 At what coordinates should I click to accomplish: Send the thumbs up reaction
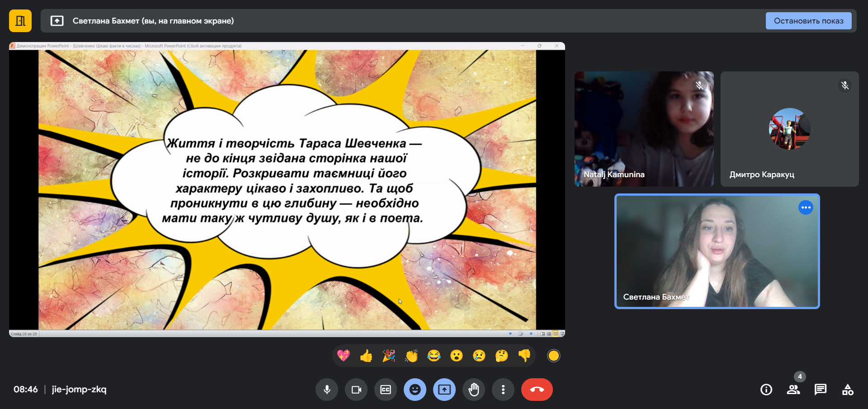pos(366,356)
